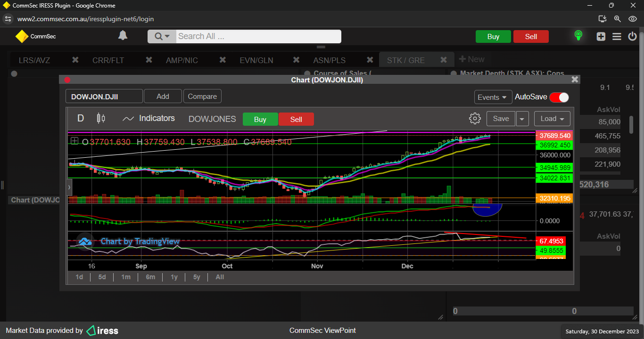Click the Search All input field
This screenshot has height=339, width=644.
coord(258,36)
